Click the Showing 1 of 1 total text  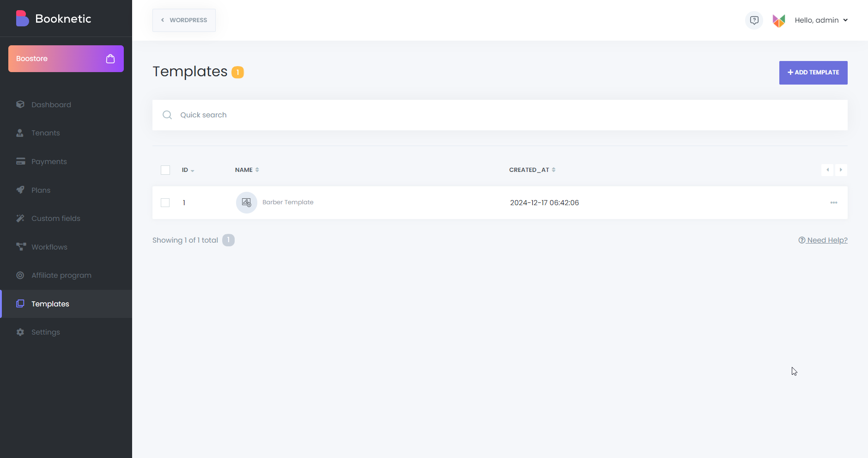185,240
